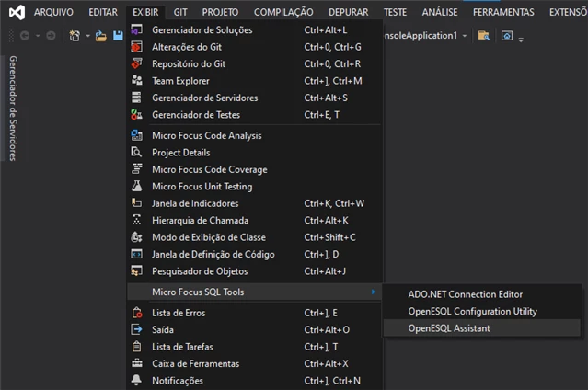The height and width of the screenshot is (390, 588).
Task: Click the Alterações do Git icon
Action: point(136,47)
